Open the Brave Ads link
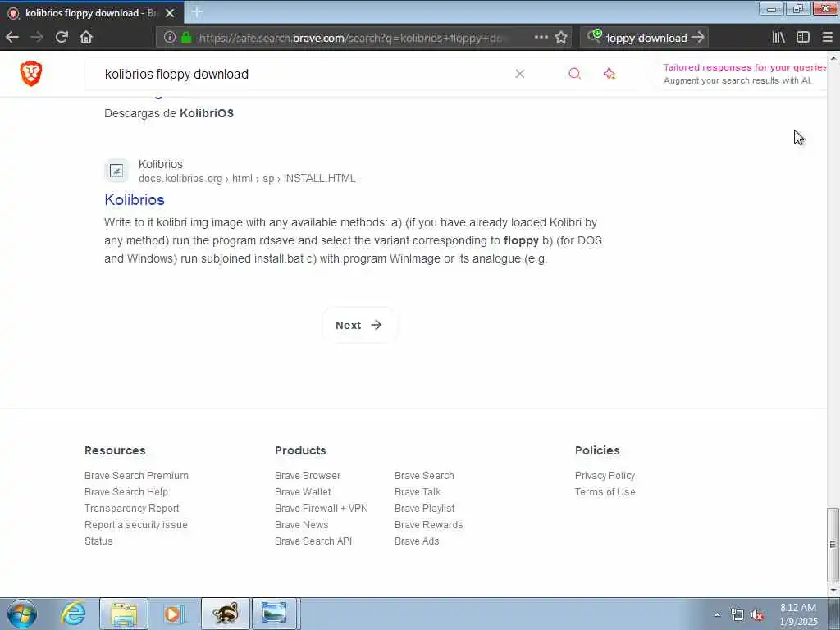The height and width of the screenshot is (630, 840). coord(417,541)
